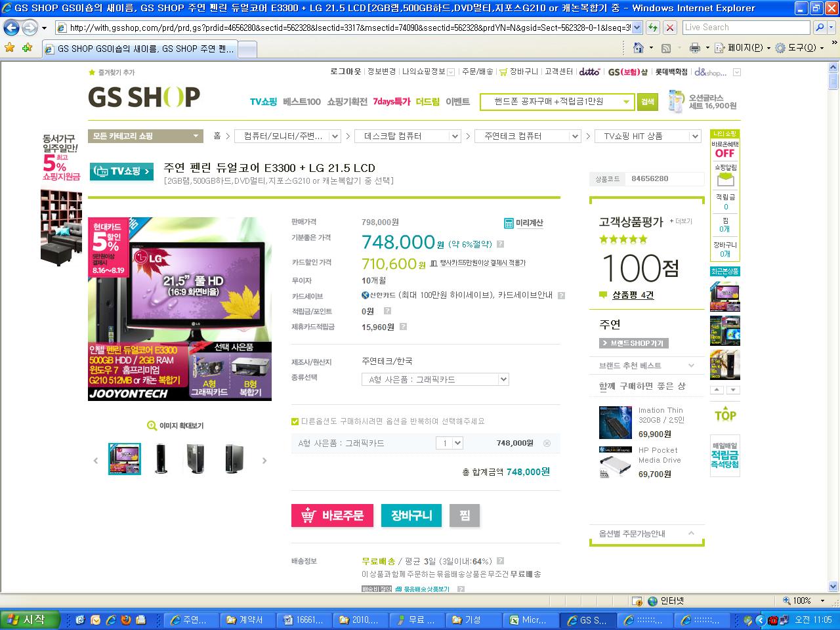Screen dimensions: 840x630
Task: Open the site search keyword dropdown arrow
Action: point(626,102)
